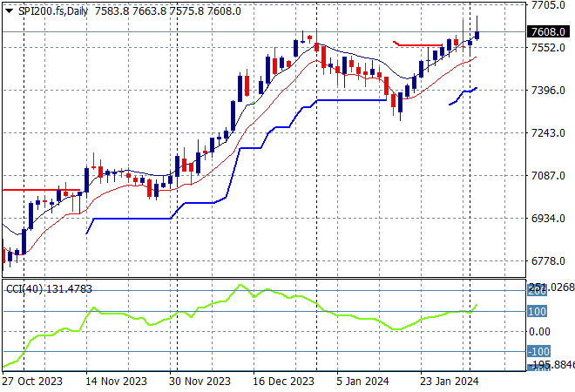
Task: Click the current price tag 7608.0
Action: point(547,32)
